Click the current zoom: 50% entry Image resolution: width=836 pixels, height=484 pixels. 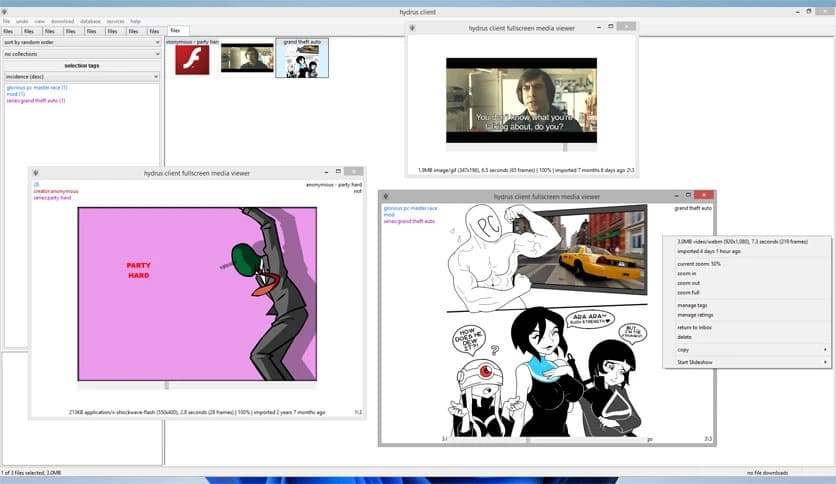tap(698, 264)
